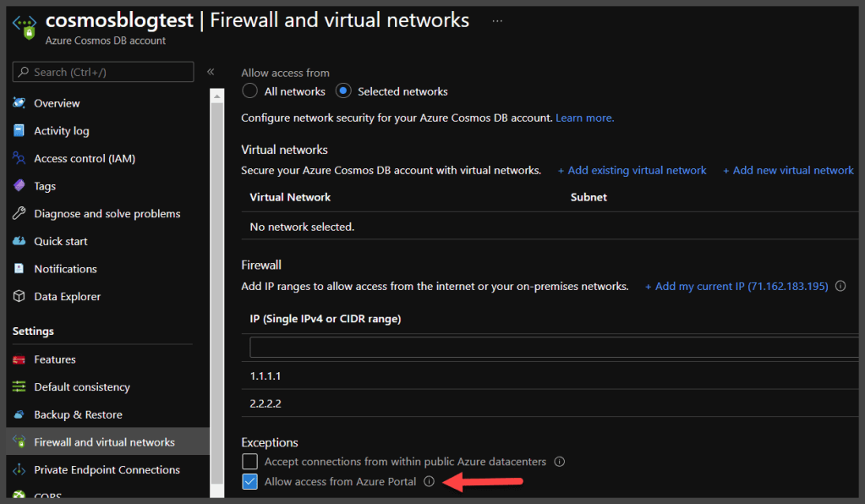Choose the Selected networks radio option
Screen dimensions: 865x504
343,91
